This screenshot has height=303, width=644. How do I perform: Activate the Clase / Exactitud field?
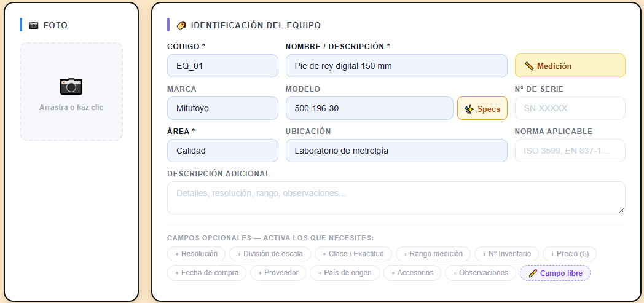(353, 254)
